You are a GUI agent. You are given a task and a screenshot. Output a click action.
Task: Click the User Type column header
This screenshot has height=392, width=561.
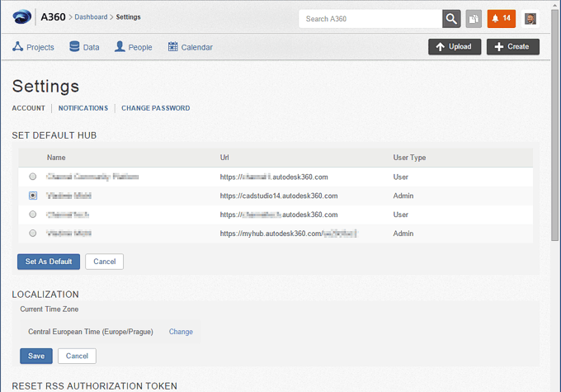409,158
